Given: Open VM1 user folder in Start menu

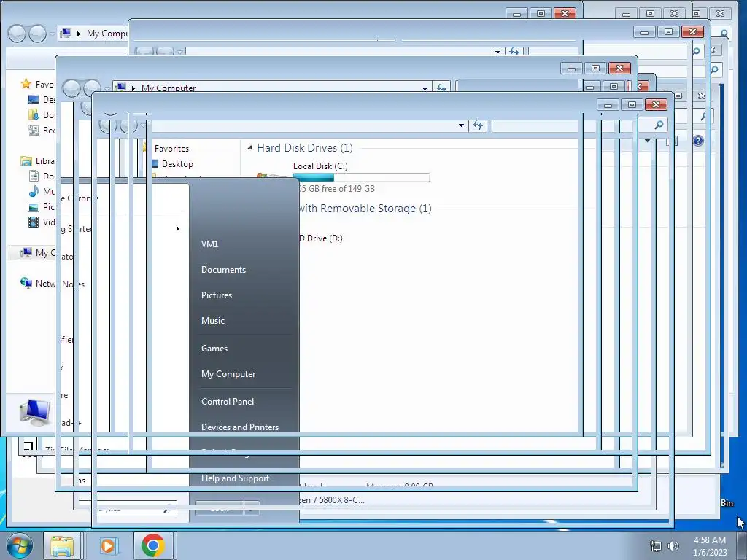Looking at the screenshot, I should (x=209, y=244).
